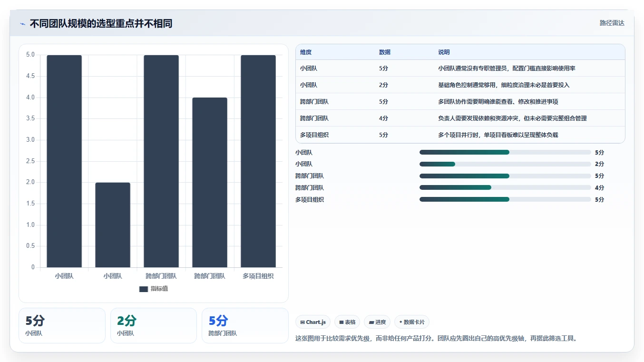This screenshot has width=644, height=362.
Task: Click the 多项目组织 x-axis label
Action: (258, 276)
